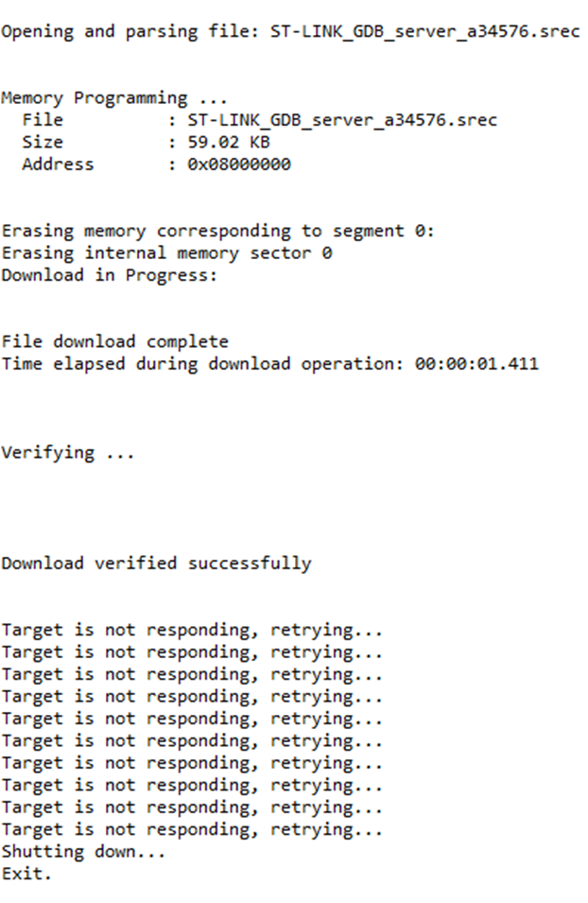Click the last 'Target is not responding' line
Image resolution: width=588 pixels, height=903 pixels.
coord(192,830)
